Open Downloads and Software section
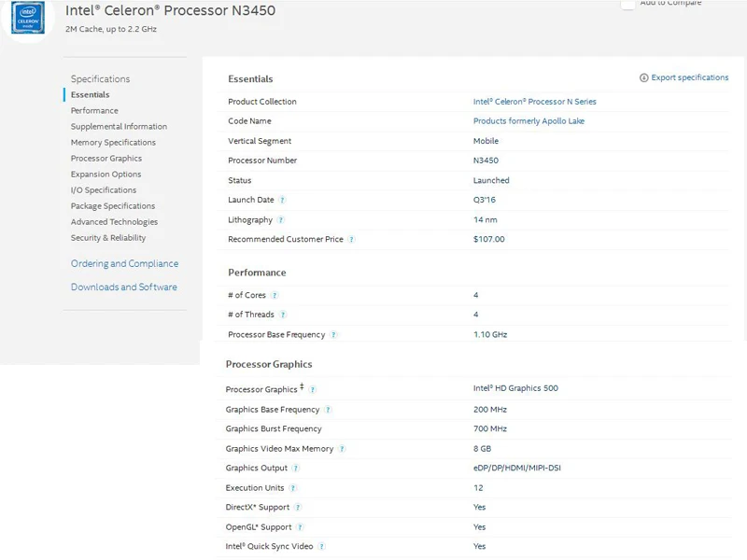Image resolution: width=747 pixels, height=560 pixels. (x=124, y=287)
